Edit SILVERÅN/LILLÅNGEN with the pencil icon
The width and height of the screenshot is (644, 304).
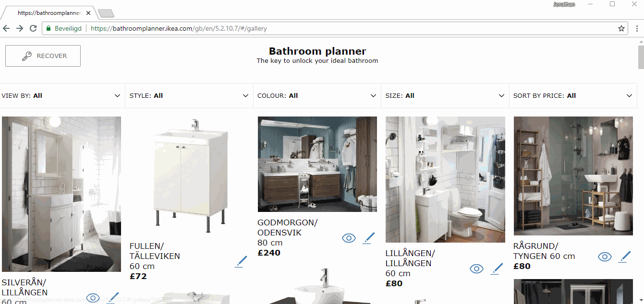(112, 298)
